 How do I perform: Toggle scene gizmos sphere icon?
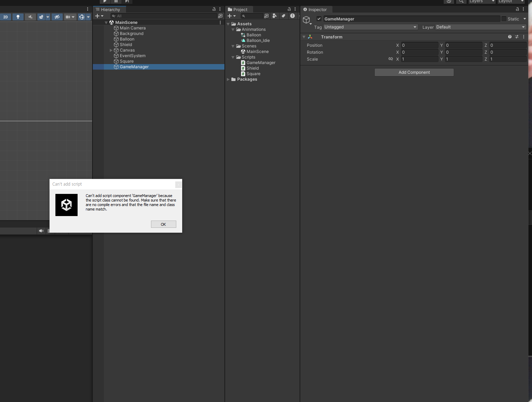82,17
